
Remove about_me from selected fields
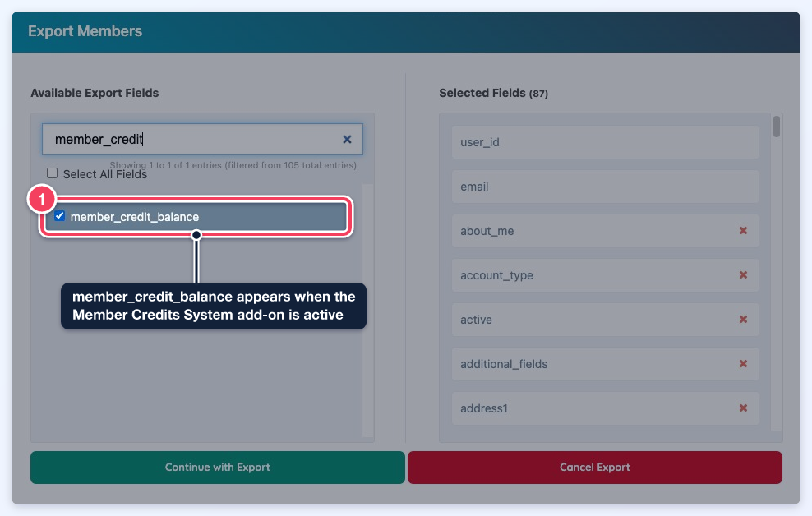coord(743,231)
